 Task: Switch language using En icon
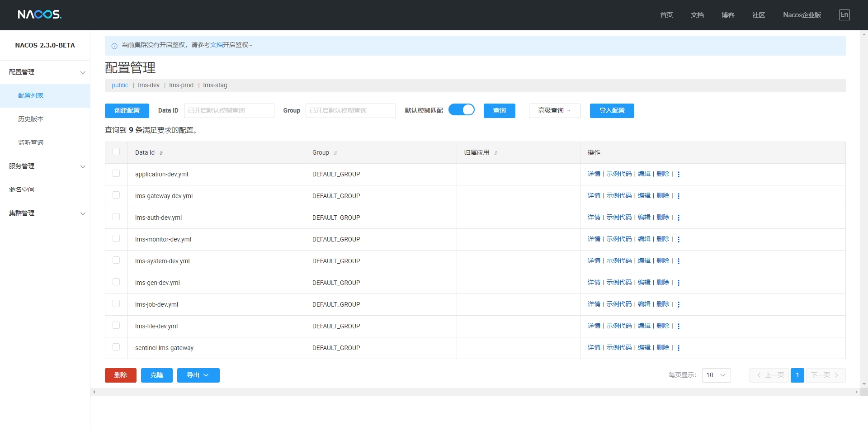(844, 15)
